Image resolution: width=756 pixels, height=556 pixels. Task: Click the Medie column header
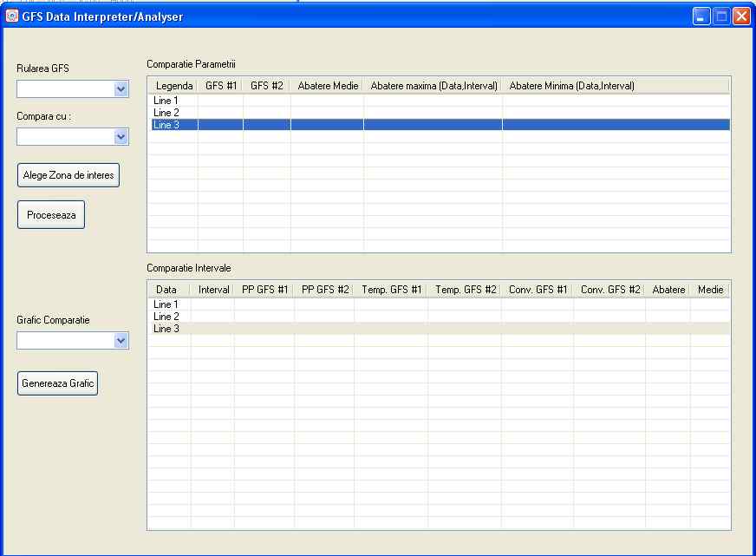click(x=710, y=290)
